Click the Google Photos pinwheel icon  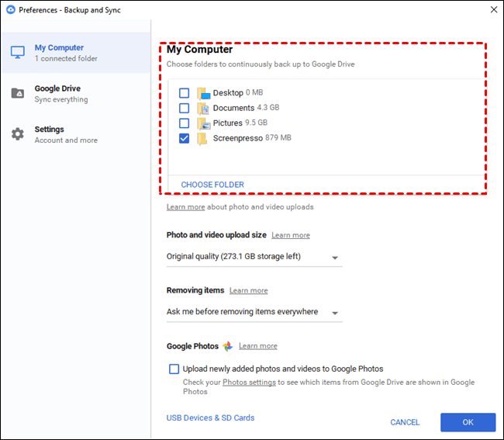click(228, 346)
